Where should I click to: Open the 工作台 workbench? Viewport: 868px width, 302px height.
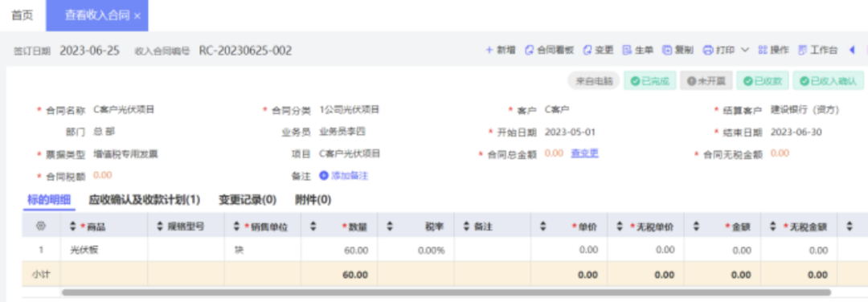coord(817,51)
